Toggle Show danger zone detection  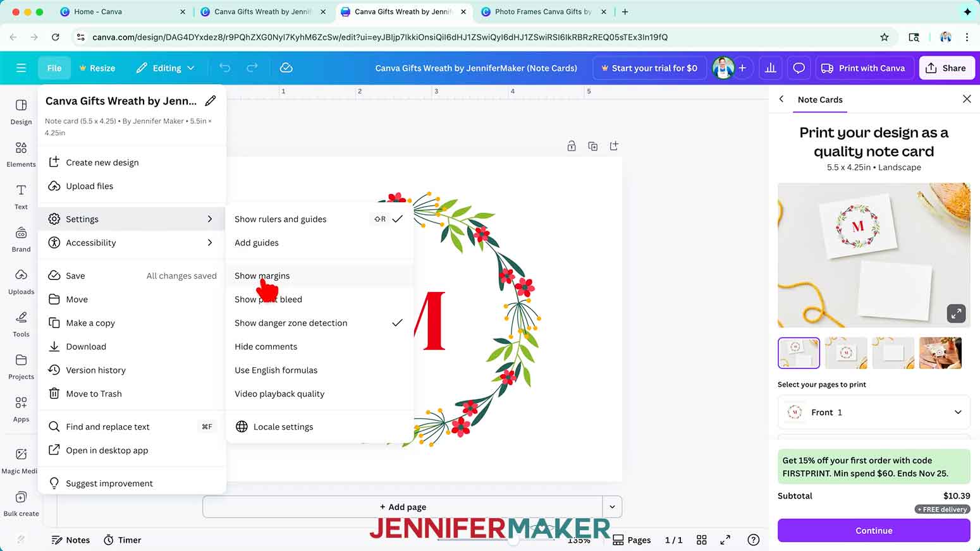319,323
